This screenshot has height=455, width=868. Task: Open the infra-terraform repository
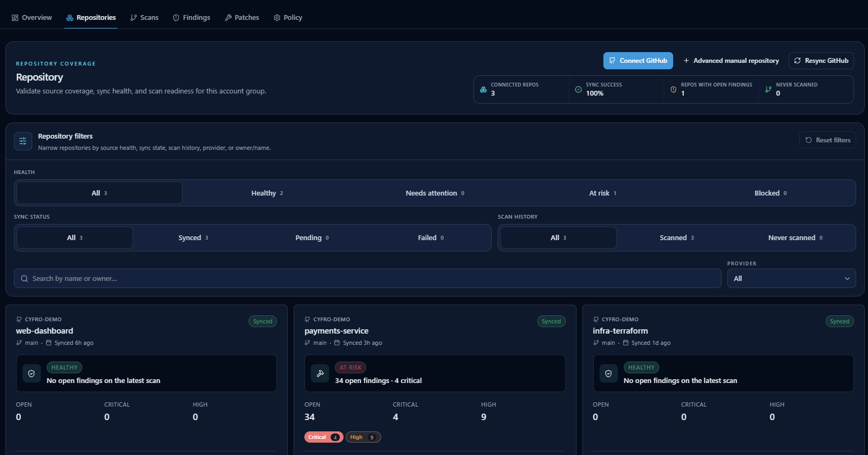[620, 331]
